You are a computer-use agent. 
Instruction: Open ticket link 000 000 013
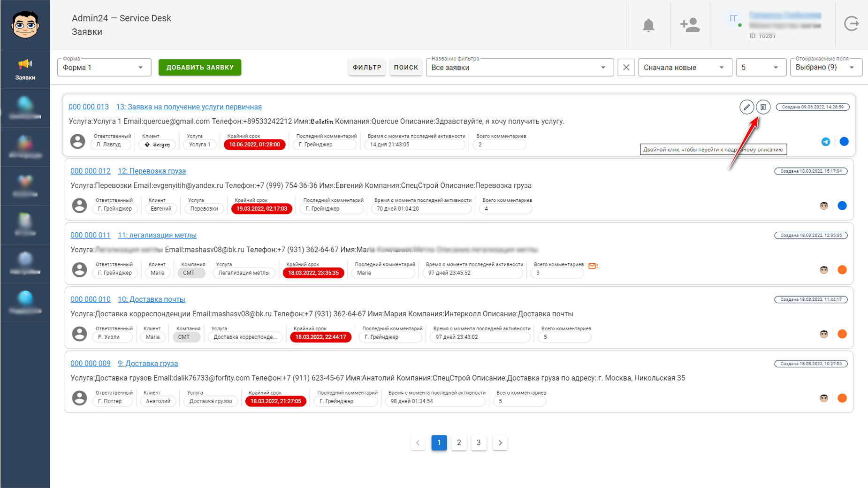click(89, 107)
